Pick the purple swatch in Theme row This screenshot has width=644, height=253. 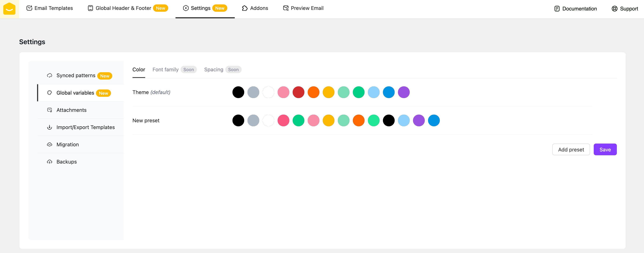[403, 92]
